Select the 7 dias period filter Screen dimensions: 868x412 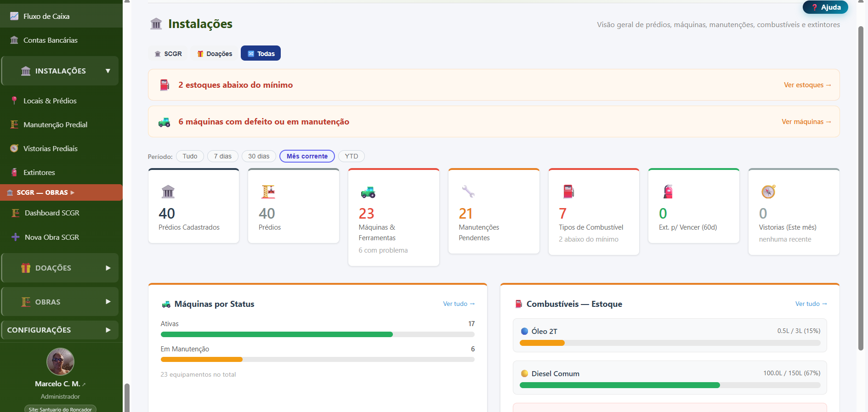pyautogui.click(x=223, y=156)
